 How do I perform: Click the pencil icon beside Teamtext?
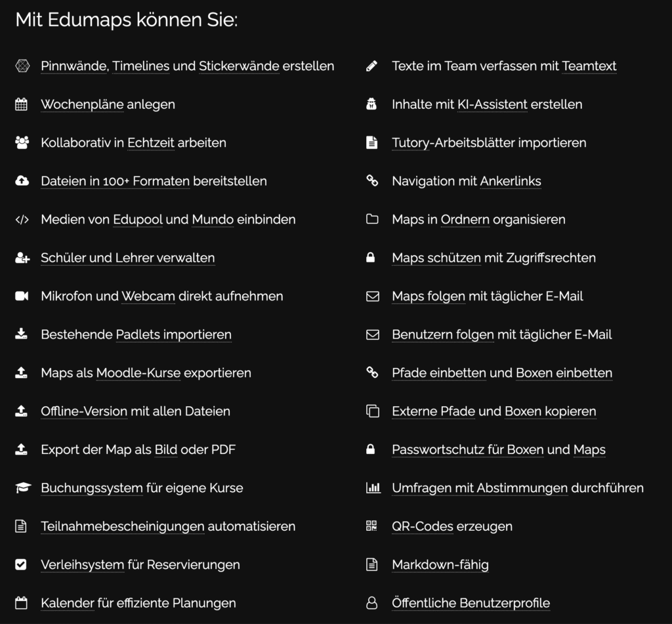point(371,66)
